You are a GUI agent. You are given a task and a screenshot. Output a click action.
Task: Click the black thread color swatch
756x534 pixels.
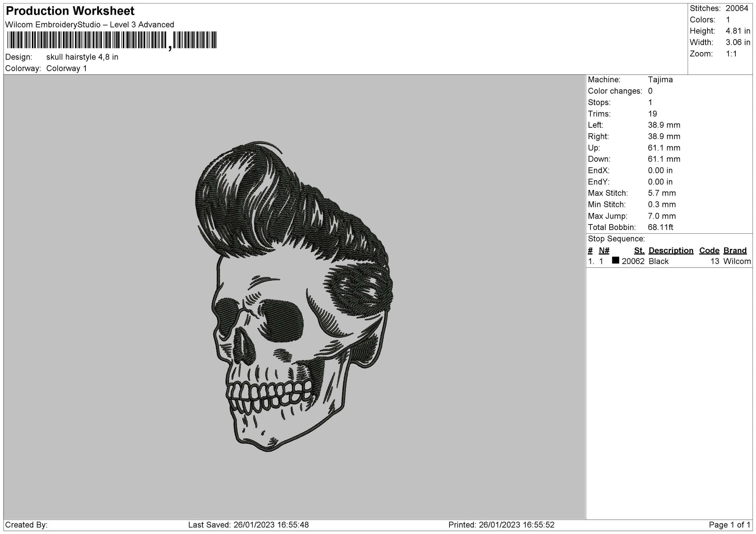click(615, 261)
